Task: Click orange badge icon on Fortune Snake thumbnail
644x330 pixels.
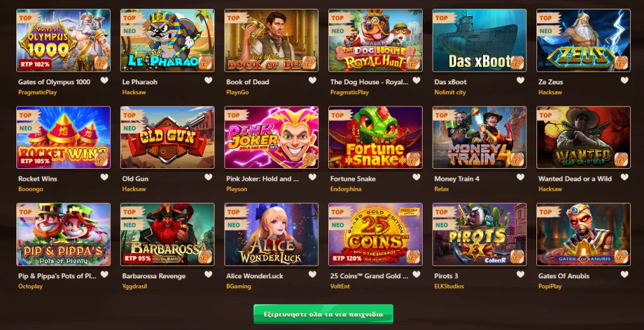Action: point(413,159)
